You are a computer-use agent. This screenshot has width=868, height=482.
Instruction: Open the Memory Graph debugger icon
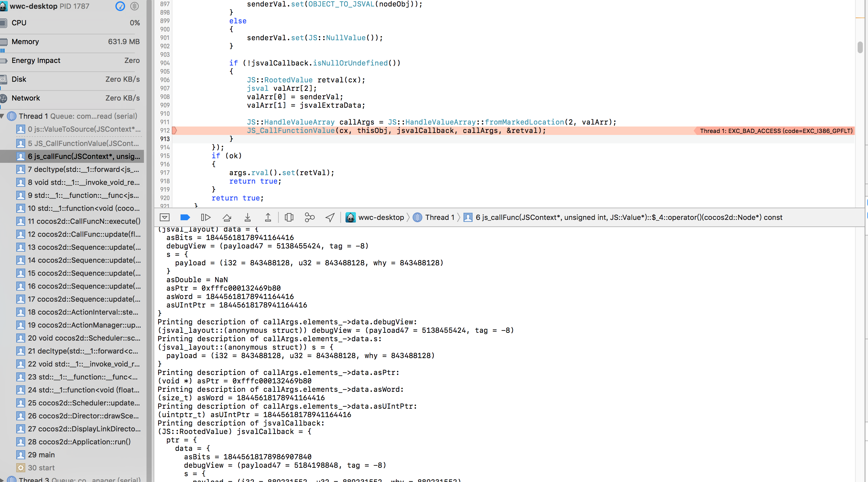pos(309,218)
